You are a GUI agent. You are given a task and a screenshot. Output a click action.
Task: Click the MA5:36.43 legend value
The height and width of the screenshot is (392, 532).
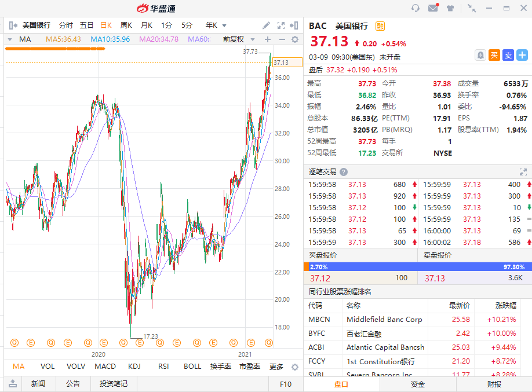(x=63, y=39)
